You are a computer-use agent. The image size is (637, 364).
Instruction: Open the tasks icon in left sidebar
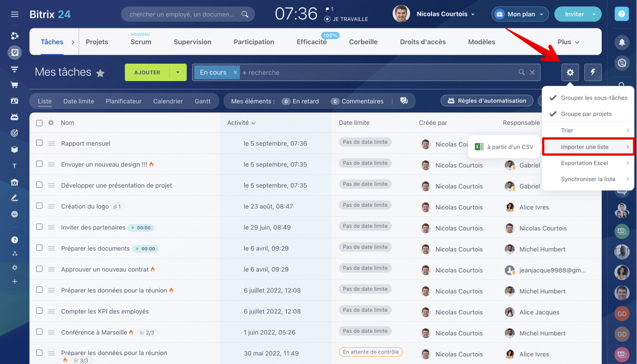[x=14, y=52]
